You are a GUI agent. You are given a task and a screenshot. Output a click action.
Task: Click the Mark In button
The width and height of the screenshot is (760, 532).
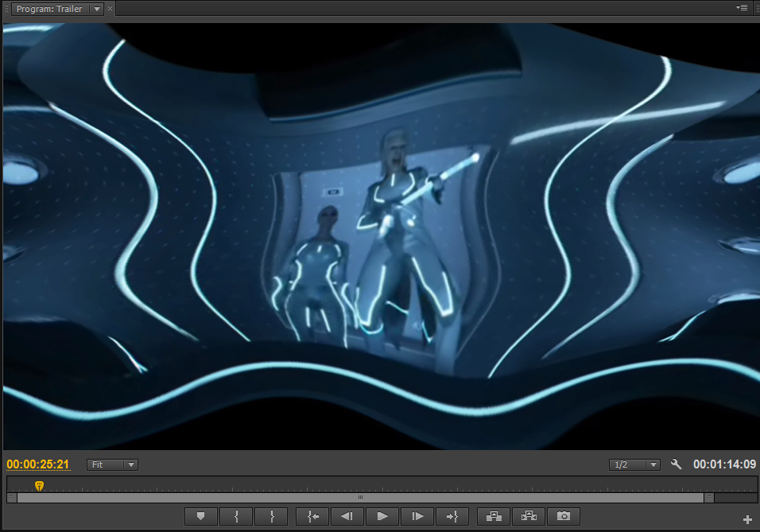pos(236,516)
